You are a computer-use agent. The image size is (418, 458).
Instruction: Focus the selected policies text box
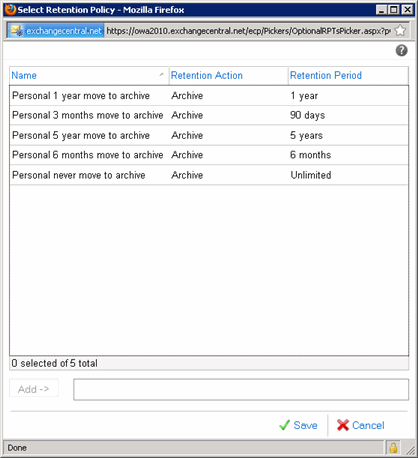[241, 389]
